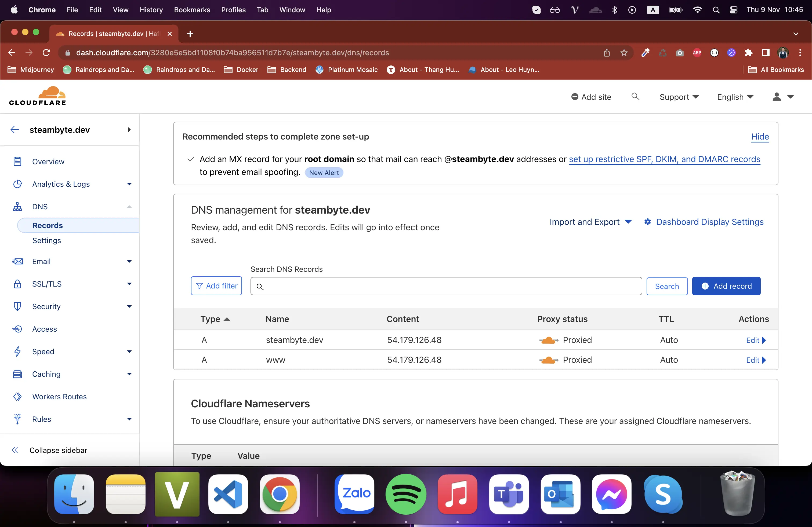Click the Caching icon in sidebar

coord(17,374)
